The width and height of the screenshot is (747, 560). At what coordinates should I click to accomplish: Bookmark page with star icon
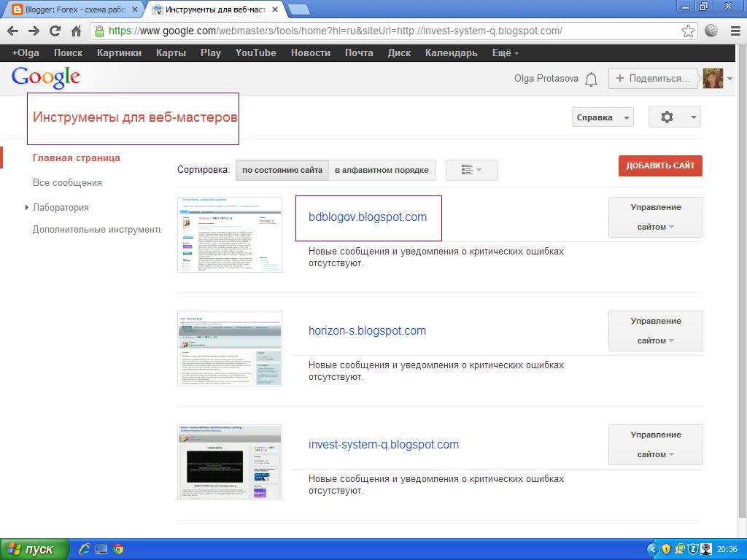[x=688, y=31]
